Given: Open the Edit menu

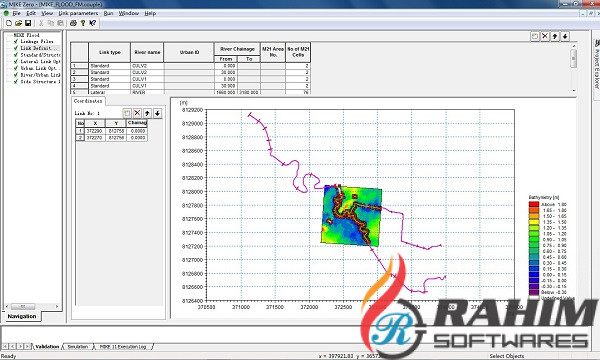Looking at the screenshot, I should pyautogui.click(x=31, y=13).
